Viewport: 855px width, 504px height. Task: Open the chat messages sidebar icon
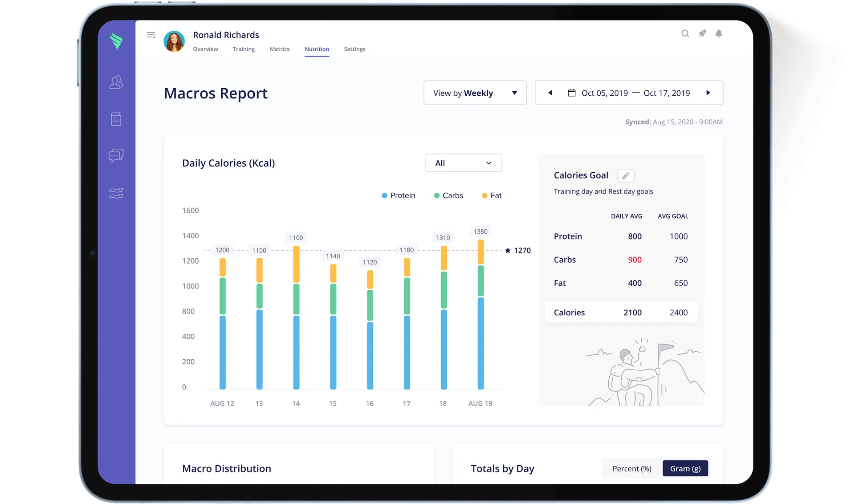point(116,155)
